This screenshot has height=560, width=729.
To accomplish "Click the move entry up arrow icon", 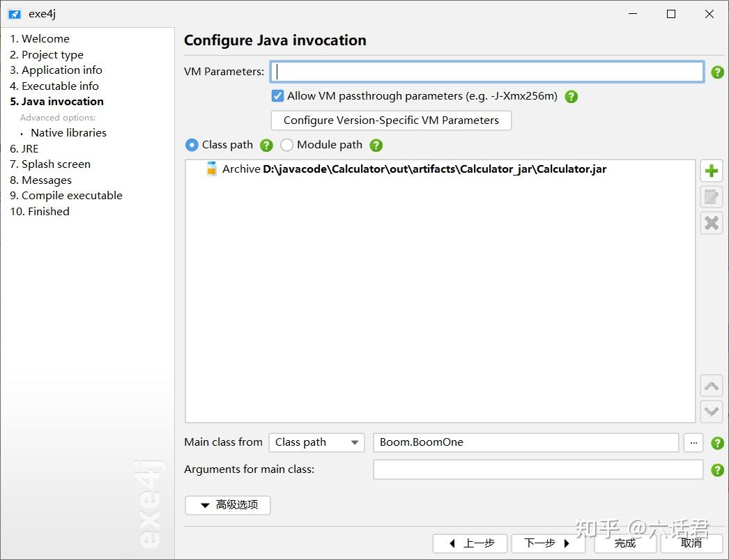I will (711, 385).
